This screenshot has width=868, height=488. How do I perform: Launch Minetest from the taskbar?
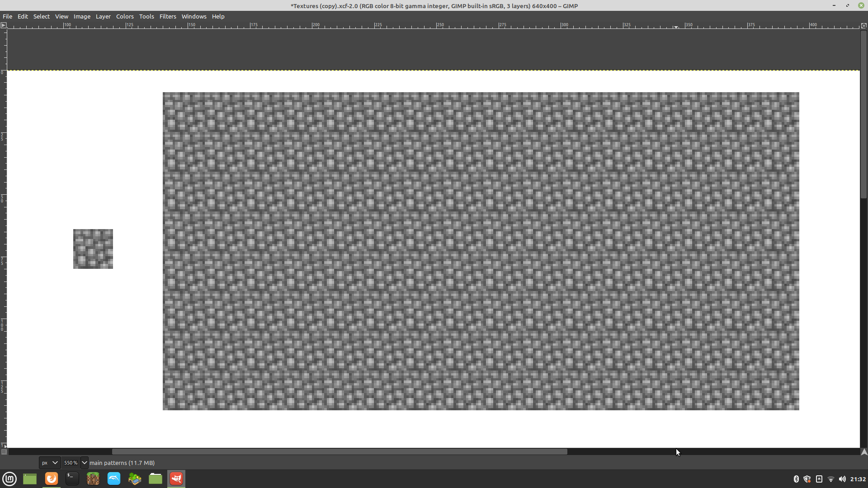click(x=134, y=479)
